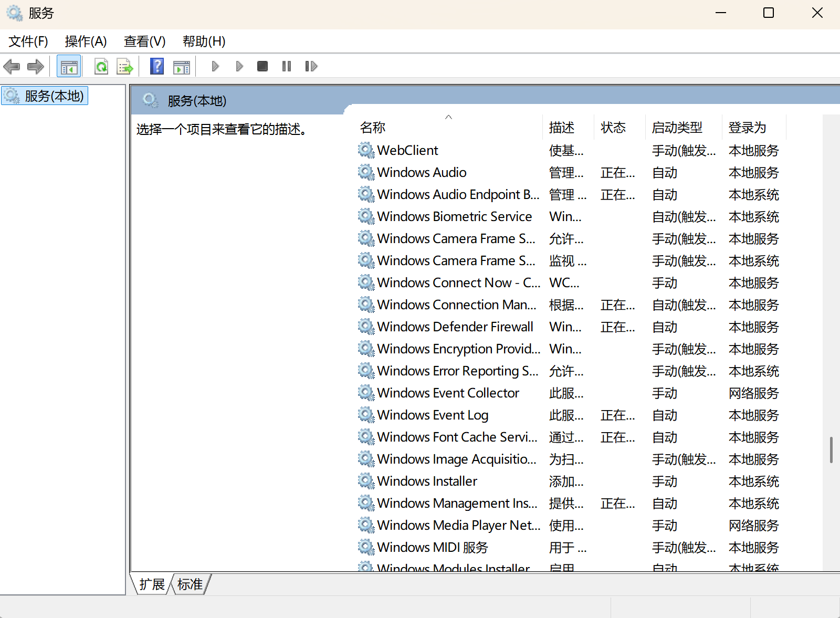Open the 文件(F) menu
This screenshot has width=840, height=618.
point(28,41)
